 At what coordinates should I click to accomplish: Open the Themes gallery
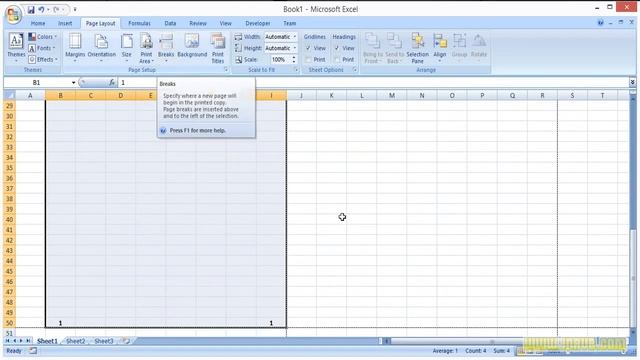click(x=16, y=47)
